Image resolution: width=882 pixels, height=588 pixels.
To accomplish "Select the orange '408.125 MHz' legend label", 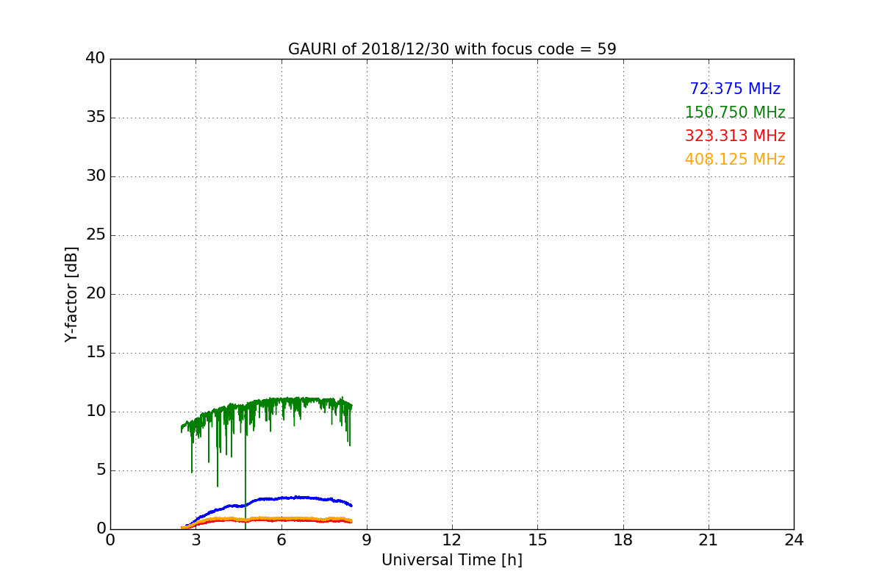I will (x=735, y=159).
